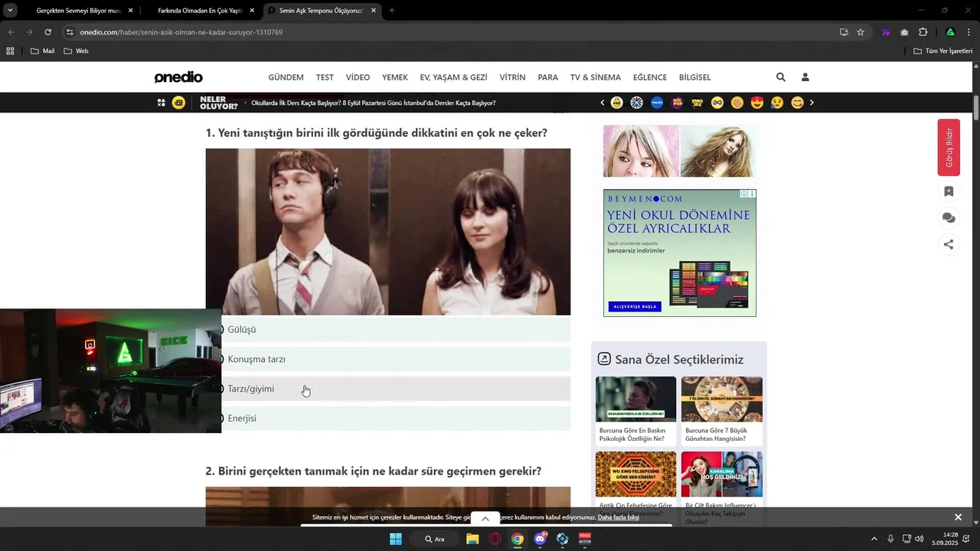Viewport: 980px width, 551px height.
Task: Open the Daha fazla bilgi cookie link
Action: 619,517
